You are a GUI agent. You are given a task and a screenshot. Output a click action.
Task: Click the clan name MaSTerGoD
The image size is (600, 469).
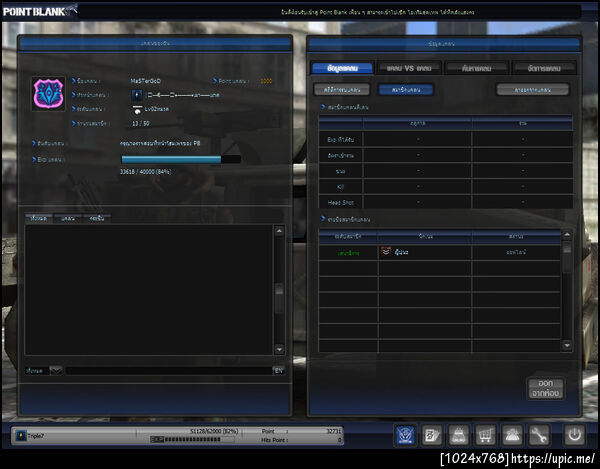[x=145, y=81]
